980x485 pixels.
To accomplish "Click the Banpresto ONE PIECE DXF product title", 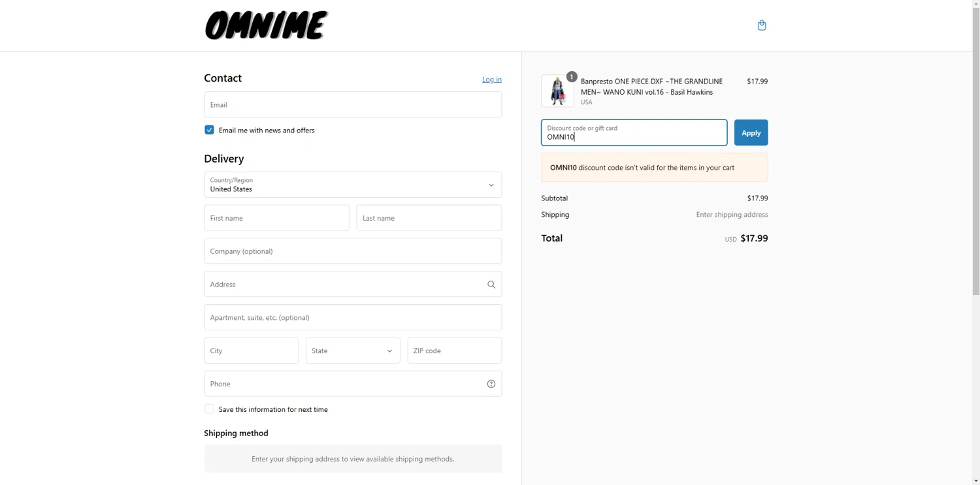I will (x=651, y=87).
